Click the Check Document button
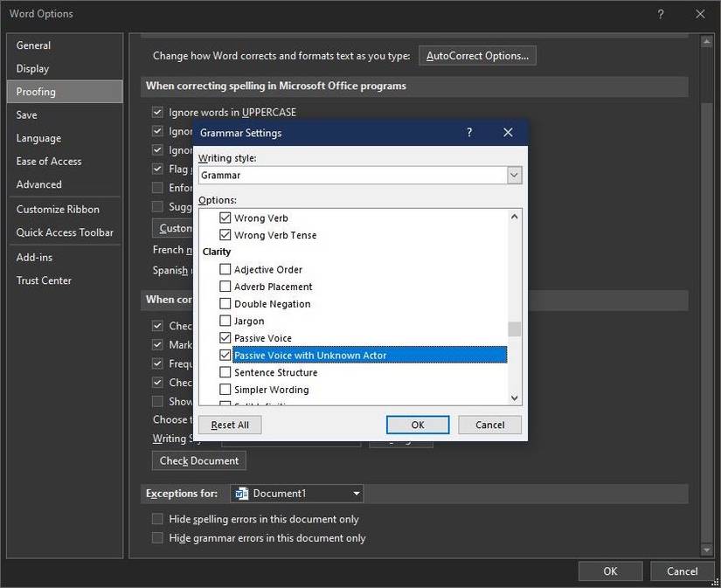 (x=199, y=460)
